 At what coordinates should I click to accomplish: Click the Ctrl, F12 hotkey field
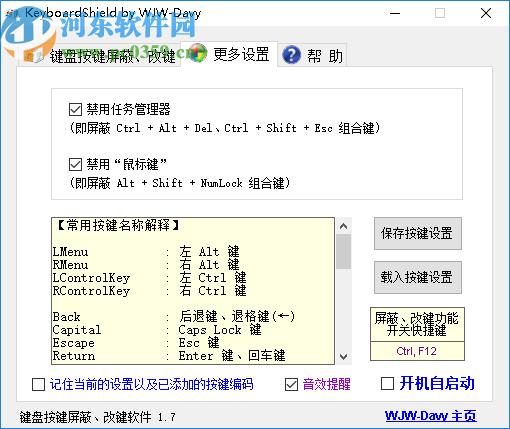(x=417, y=351)
